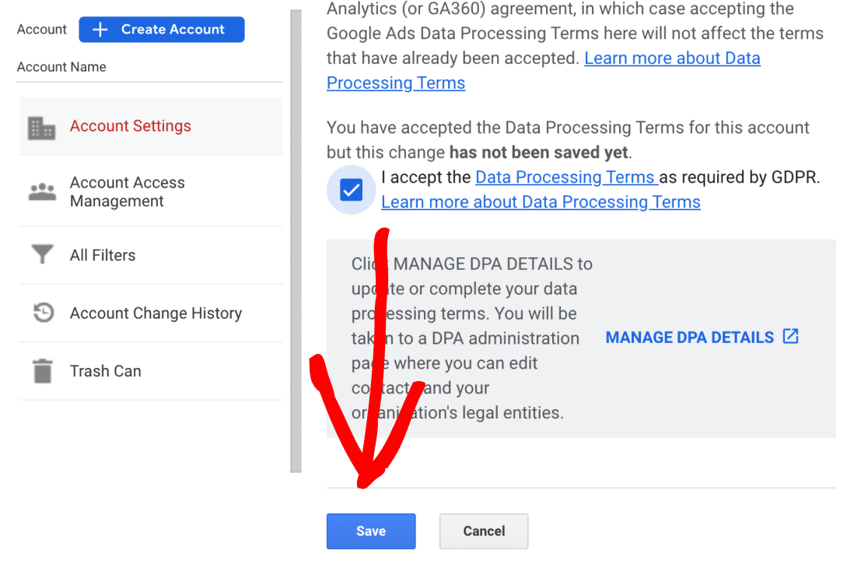
Task: Click the Account Change History clock icon
Action: click(42, 313)
